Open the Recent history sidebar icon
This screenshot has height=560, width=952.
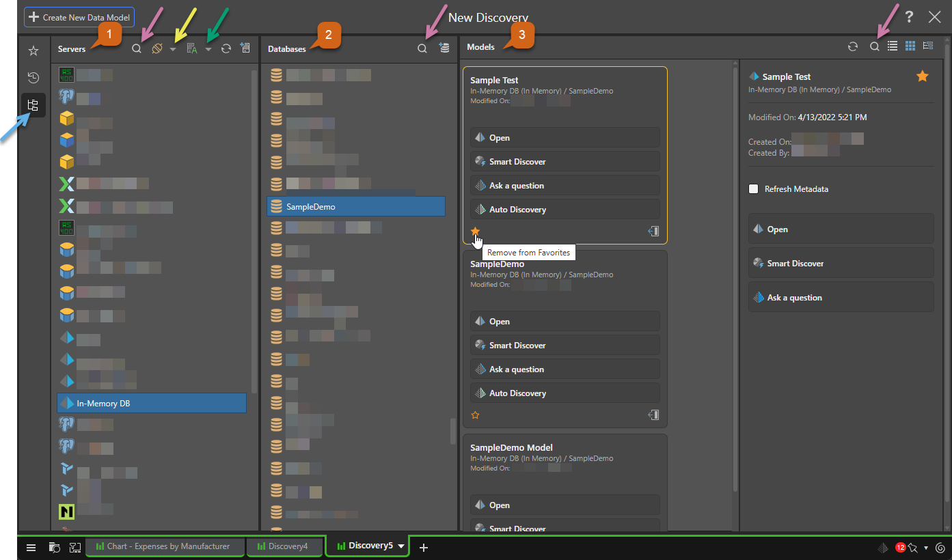coord(33,78)
